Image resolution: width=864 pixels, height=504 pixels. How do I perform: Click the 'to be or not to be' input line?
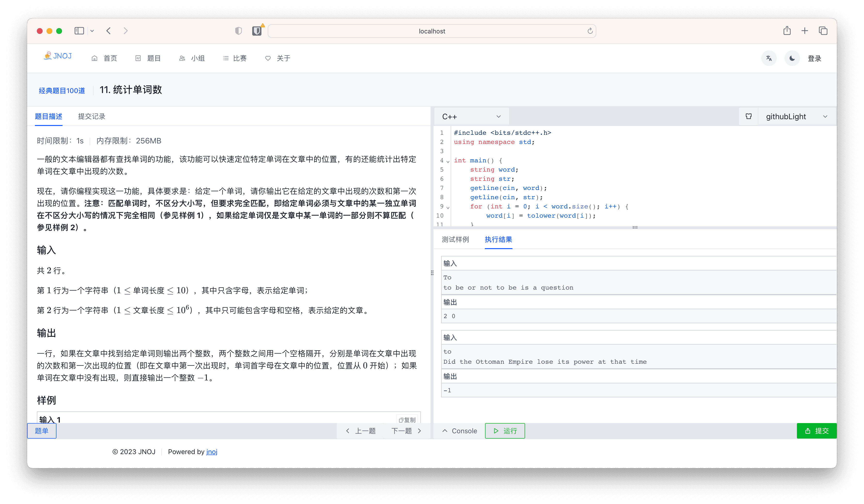pos(508,288)
